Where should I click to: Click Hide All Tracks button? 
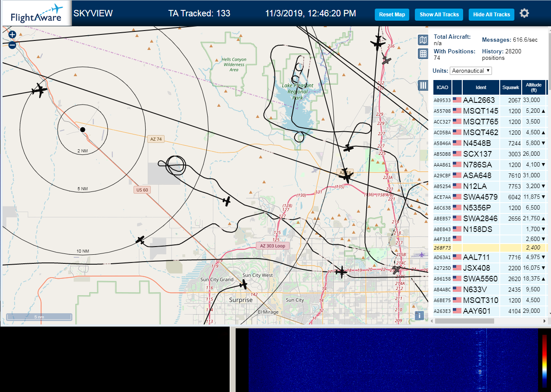[x=492, y=14]
